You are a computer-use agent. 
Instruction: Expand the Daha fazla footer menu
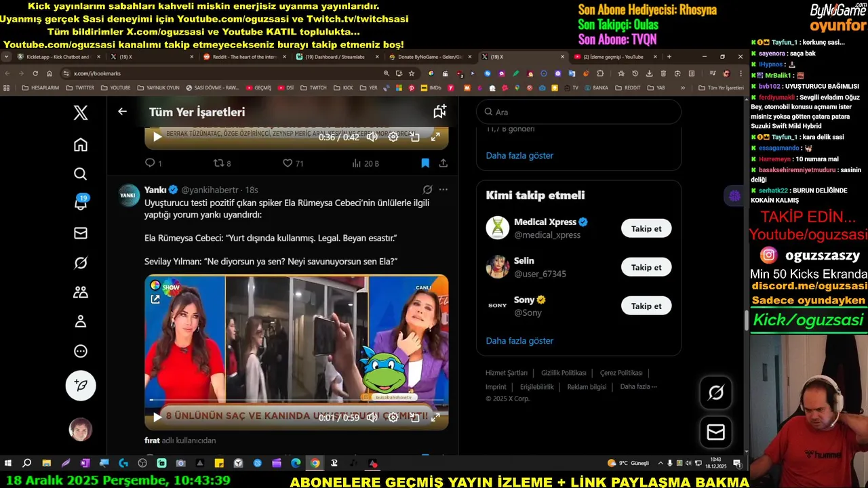point(638,387)
